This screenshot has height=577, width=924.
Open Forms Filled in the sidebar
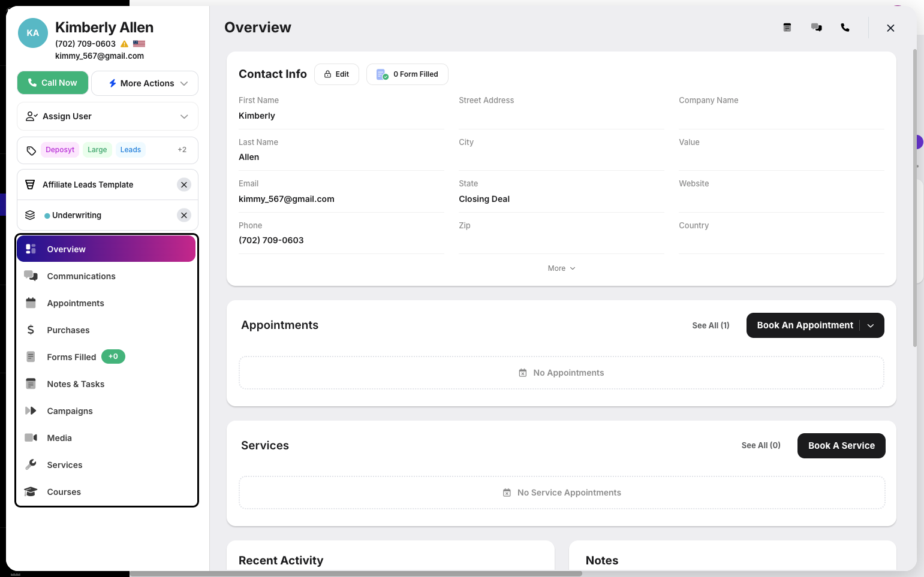point(106,357)
